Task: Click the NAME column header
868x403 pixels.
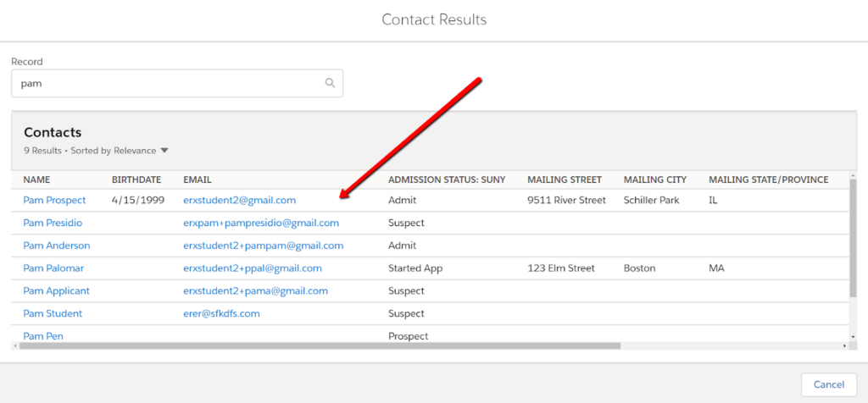Action: (x=36, y=179)
